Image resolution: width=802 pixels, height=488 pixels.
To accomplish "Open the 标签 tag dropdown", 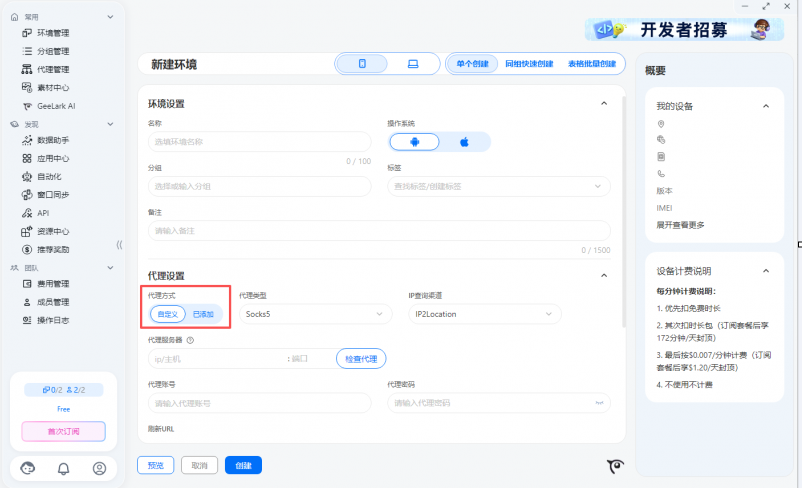I will (499, 186).
